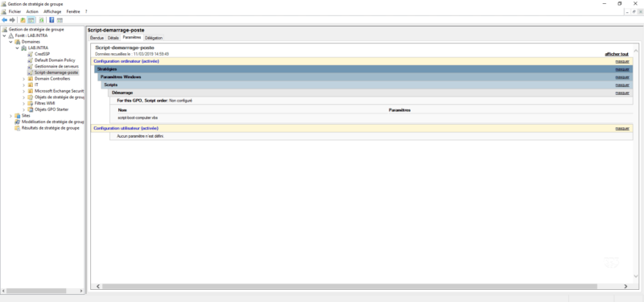Expand the Sites tree node

10,116
